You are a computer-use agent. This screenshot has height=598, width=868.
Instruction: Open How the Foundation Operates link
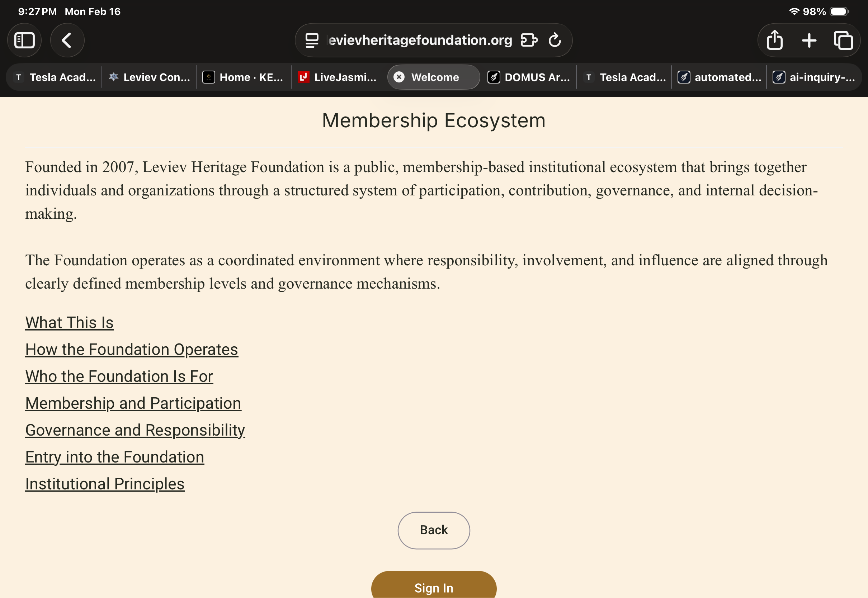(x=132, y=350)
